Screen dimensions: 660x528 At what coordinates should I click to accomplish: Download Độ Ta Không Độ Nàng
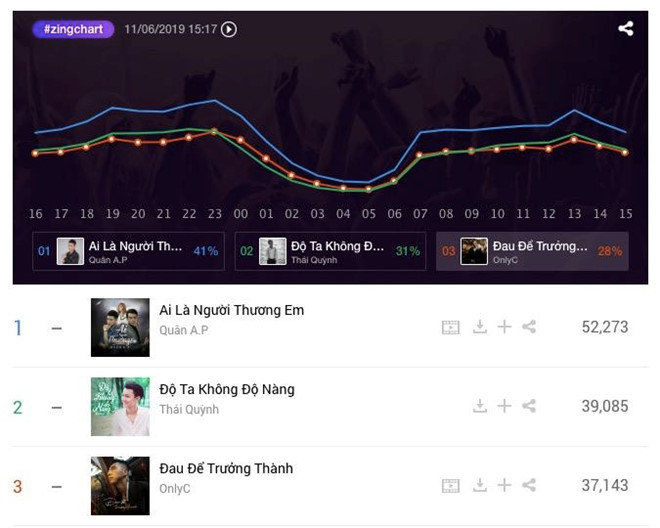tap(479, 406)
